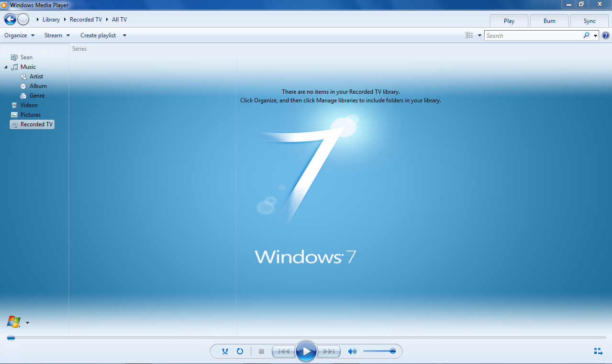Select Recorded TV in the navigation pane
The image size is (612, 364).
click(32, 124)
